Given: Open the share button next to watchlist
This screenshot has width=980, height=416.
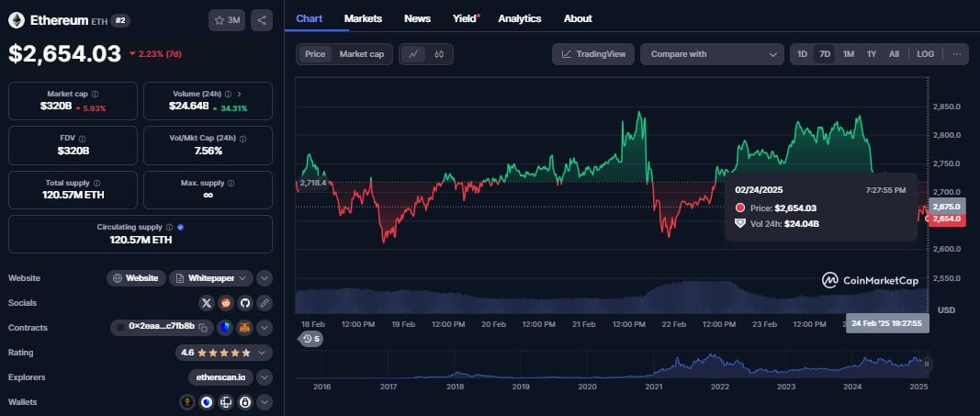Looking at the screenshot, I should click(x=262, y=20).
